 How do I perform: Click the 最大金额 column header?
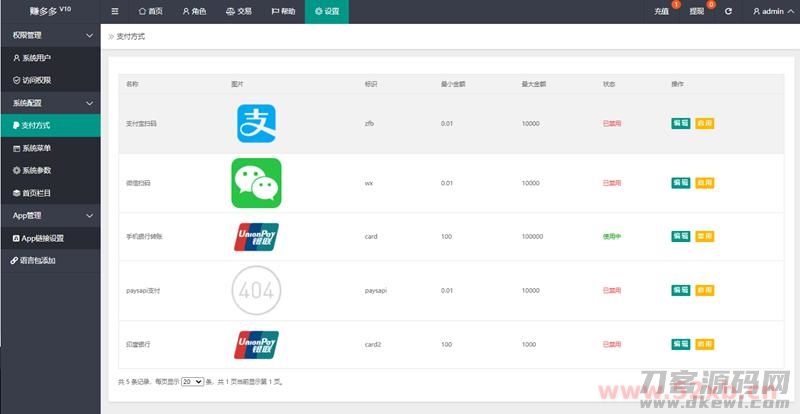click(x=534, y=84)
